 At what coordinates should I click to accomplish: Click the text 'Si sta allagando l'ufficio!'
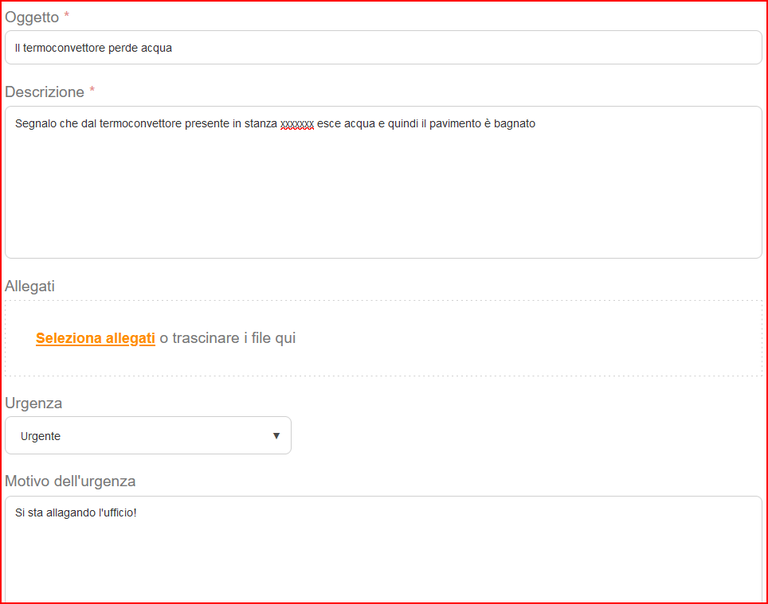(x=75, y=513)
